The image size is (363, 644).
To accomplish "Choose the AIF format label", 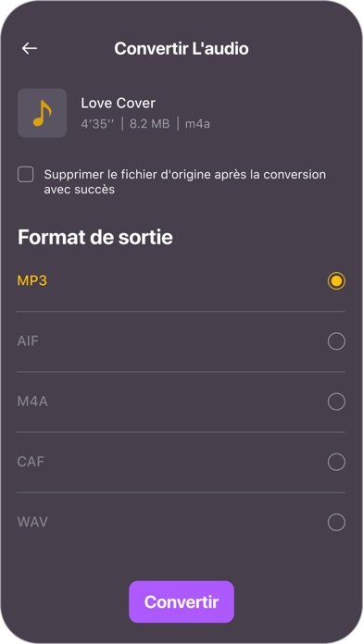I will pyautogui.click(x=28, y=341).
